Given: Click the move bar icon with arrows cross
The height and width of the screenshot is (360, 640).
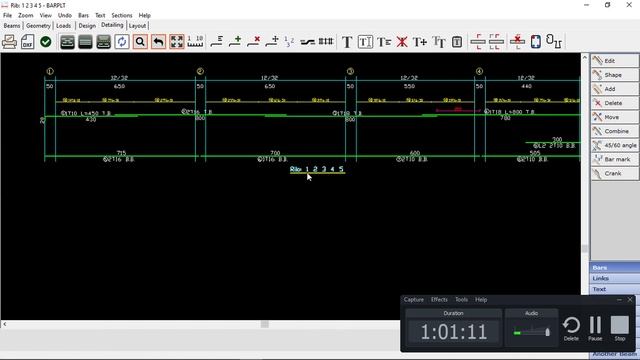Looking at the screenshot, I should (x=272, y=42).
